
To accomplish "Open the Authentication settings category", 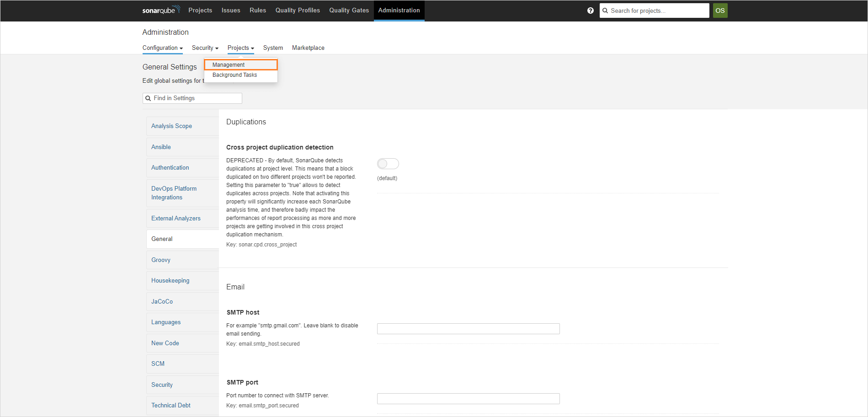I will [170, 167].
